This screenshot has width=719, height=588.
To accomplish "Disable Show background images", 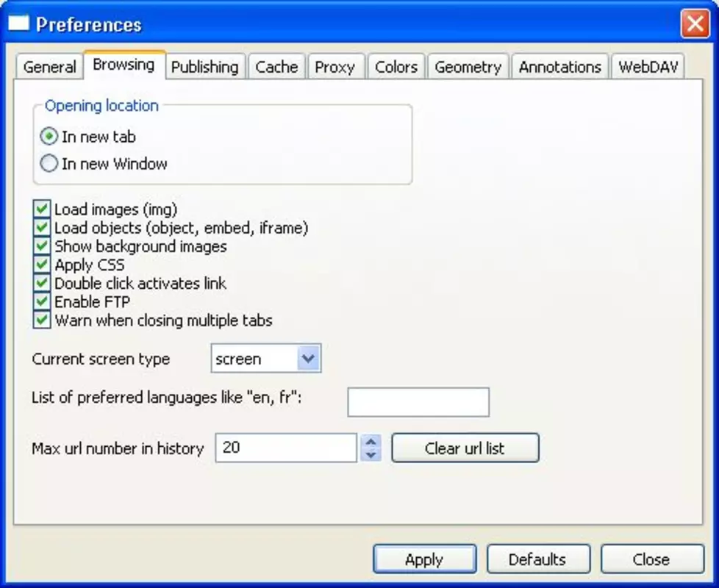I will pyautogui.click(x=42, y=246).
